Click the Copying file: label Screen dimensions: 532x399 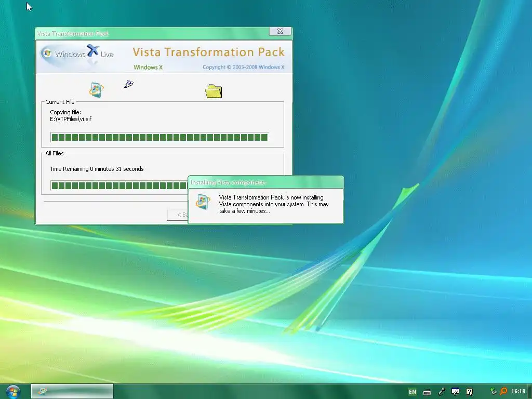(65, 112)
